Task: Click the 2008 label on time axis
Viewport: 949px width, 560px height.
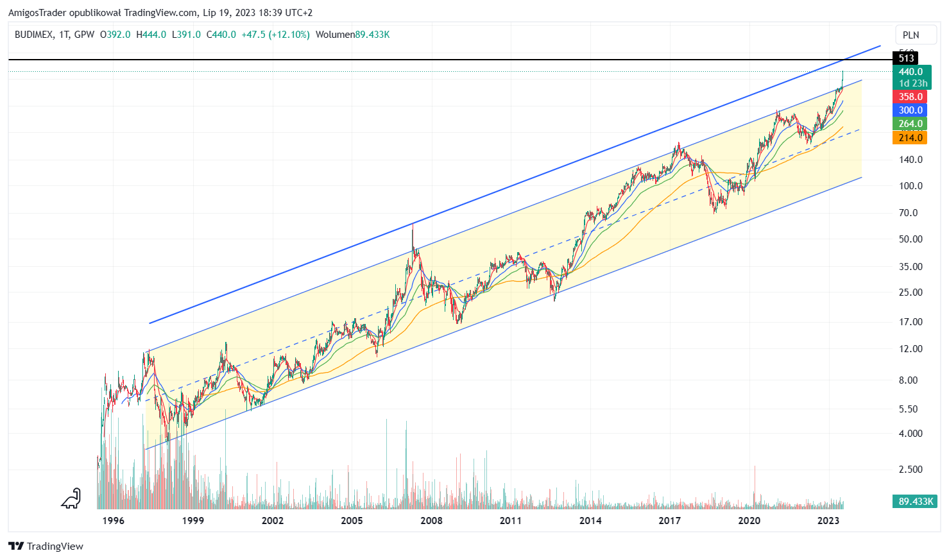Action: coord(431,520)
